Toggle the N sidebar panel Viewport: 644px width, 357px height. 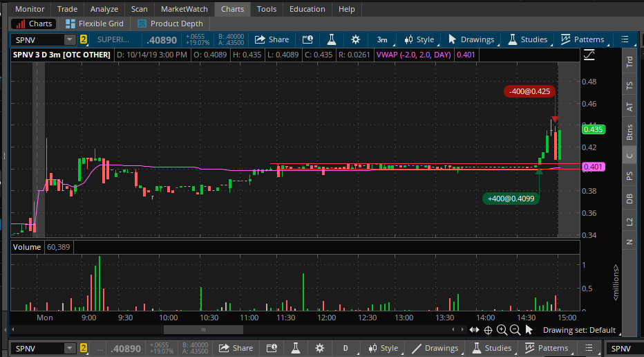tap(629, 242)
